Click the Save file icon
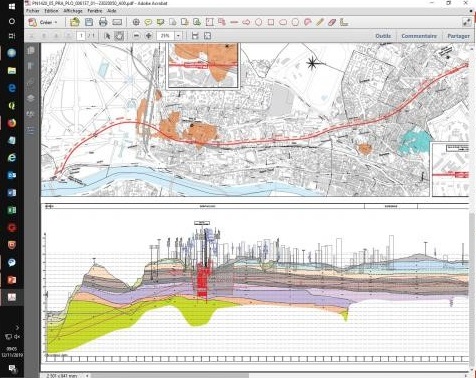The width and height of the screenshot is (476, 378). click(89, 22)
